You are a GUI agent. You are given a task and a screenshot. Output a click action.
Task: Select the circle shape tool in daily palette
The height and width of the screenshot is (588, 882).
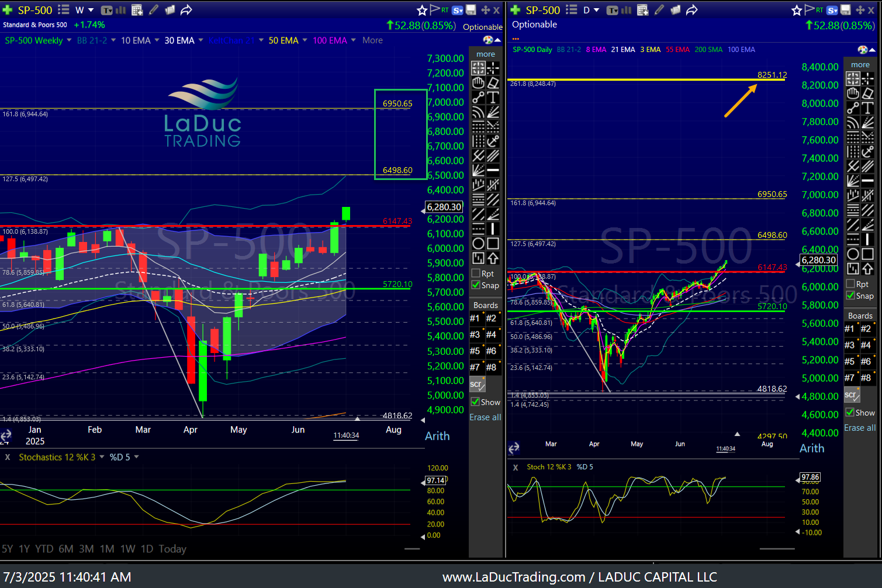(x=853, y=254)
